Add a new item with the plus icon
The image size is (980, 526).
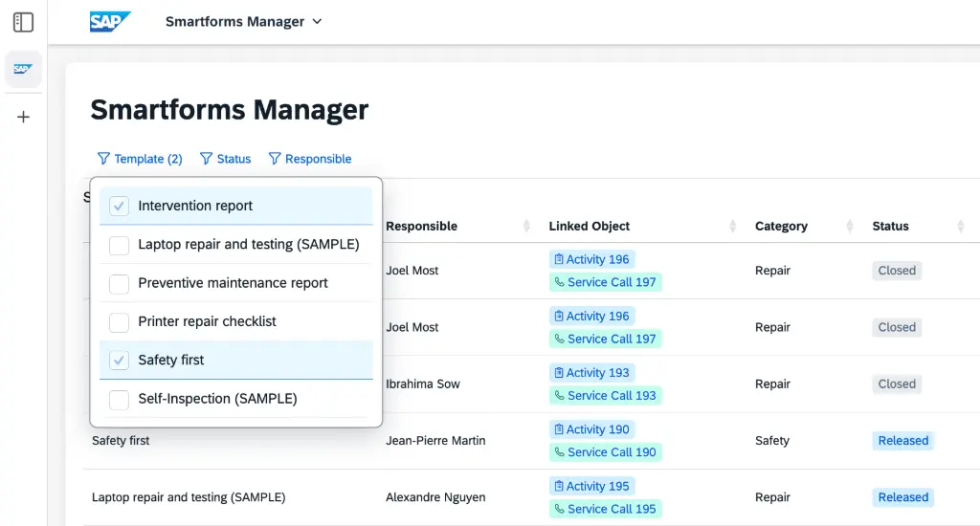click(x=23, y=117)
